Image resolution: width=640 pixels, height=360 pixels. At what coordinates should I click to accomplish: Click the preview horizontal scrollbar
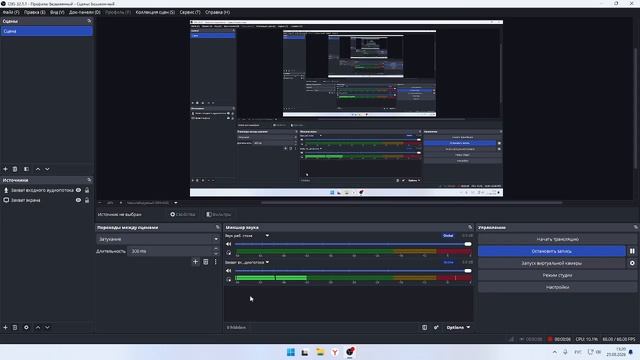[411, 202]
